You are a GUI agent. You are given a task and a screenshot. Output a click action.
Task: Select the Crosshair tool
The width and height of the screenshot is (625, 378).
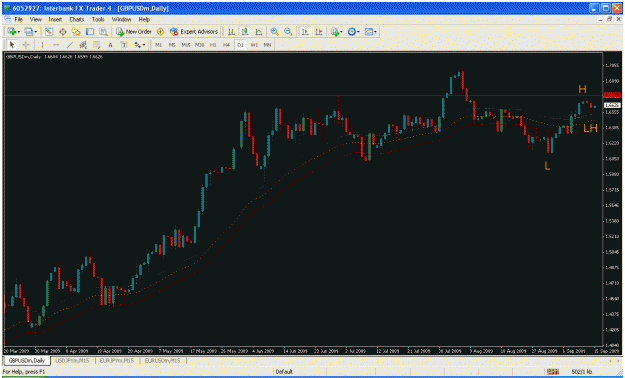26,45
